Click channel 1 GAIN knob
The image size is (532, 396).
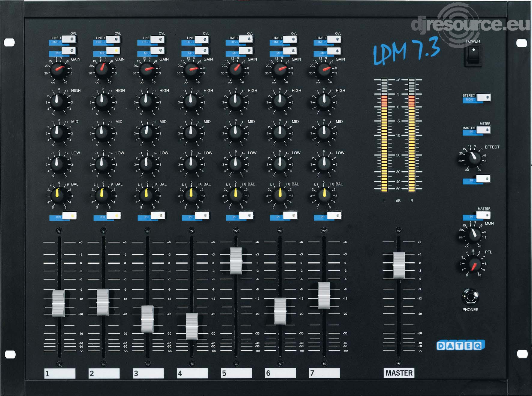[58, 70]
